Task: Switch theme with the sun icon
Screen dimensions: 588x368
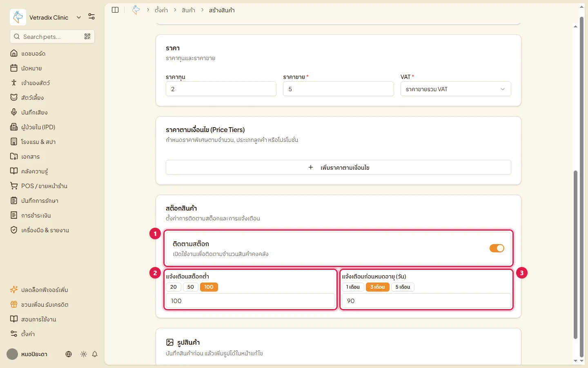Action: 84,354
